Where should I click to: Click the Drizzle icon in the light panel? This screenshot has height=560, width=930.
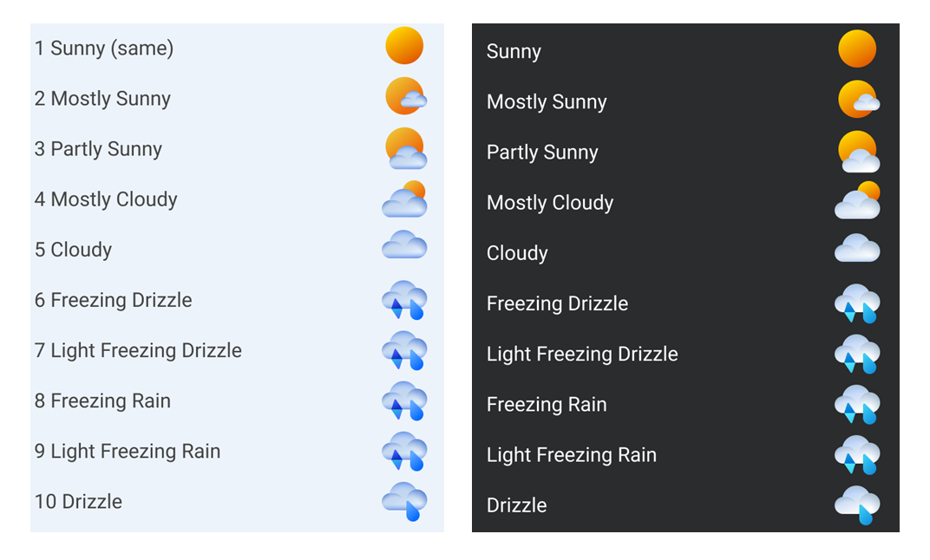(404, 501)
